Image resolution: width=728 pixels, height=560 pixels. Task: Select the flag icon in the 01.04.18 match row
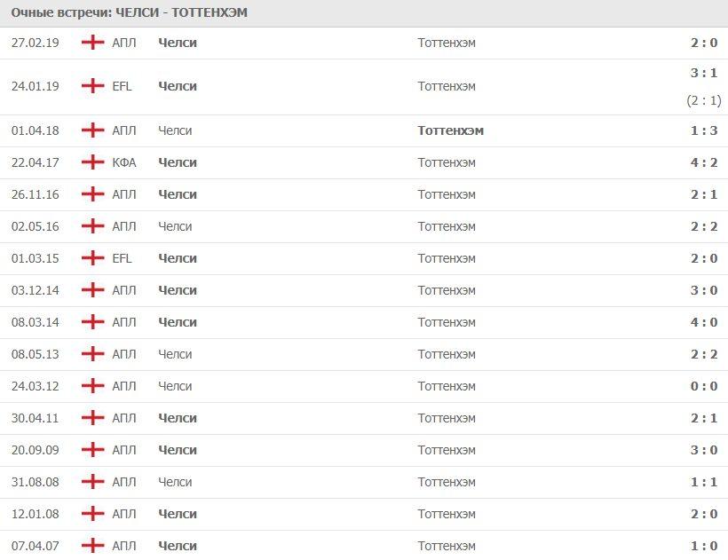[92, 130]
